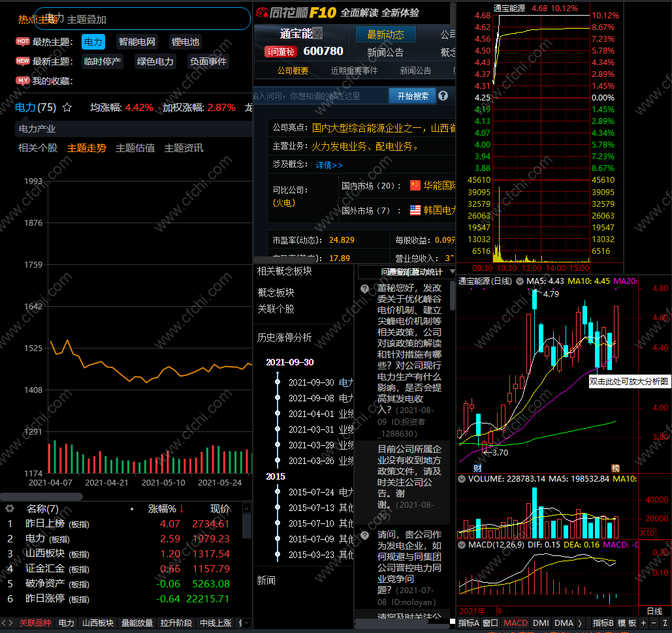
Task: Open the HOT 最热主题 badge
Action: [x=23, y=42]
